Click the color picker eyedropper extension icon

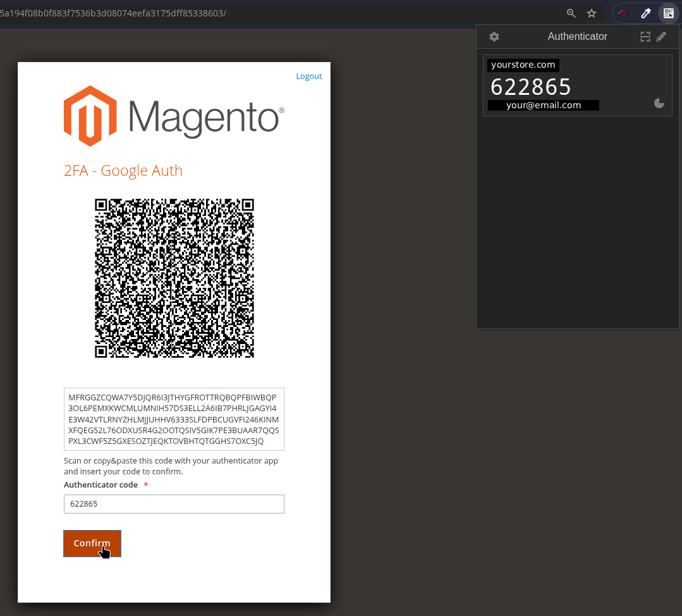point(646,13)
